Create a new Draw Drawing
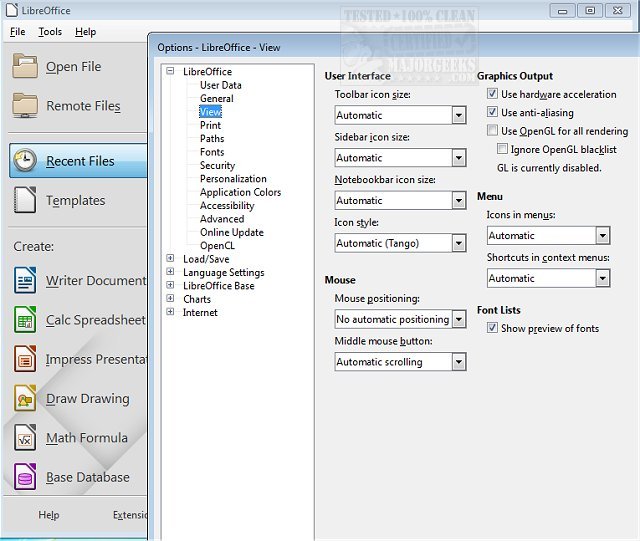Image resolution: width=640 pixels, height=541 pixels. (x=88, y=398)
